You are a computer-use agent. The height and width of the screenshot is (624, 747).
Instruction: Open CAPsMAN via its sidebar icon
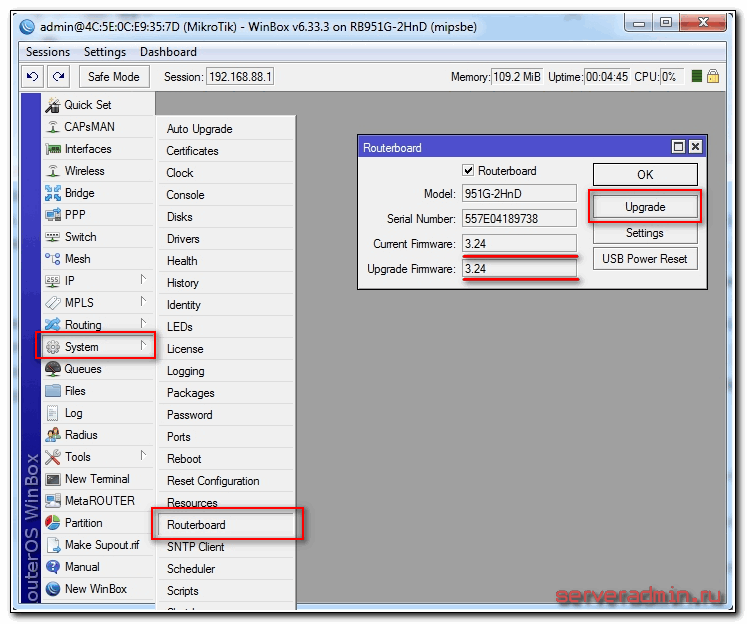pos(53,127)
